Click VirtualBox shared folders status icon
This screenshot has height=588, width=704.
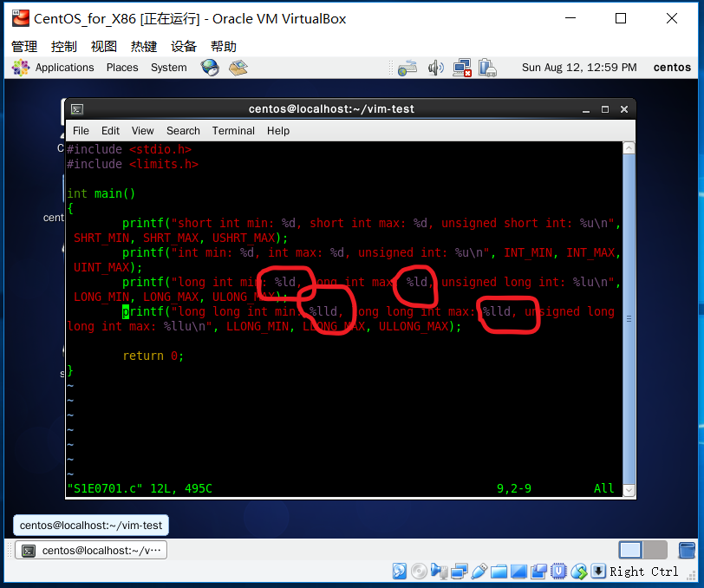pos(499,572)
